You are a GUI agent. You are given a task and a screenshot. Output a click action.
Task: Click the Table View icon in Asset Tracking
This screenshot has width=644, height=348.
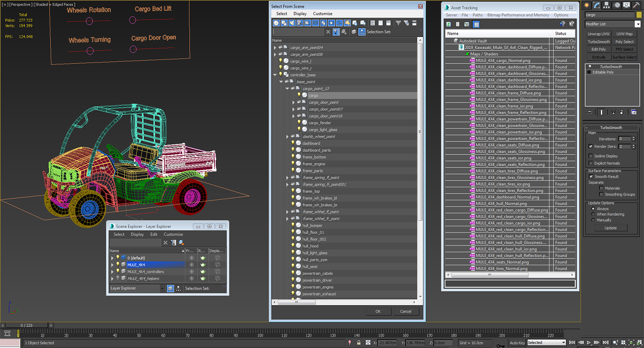[x=476, y=24]
